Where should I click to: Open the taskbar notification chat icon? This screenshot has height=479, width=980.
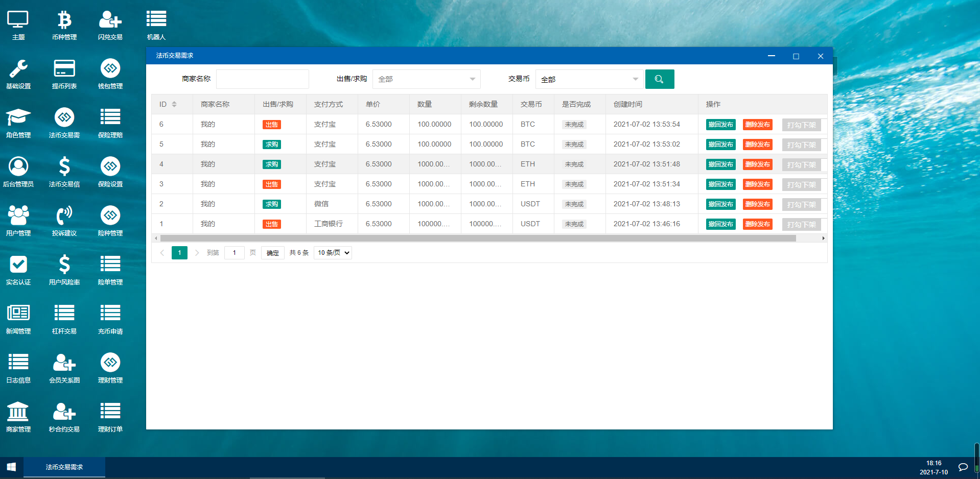[963, 467]
